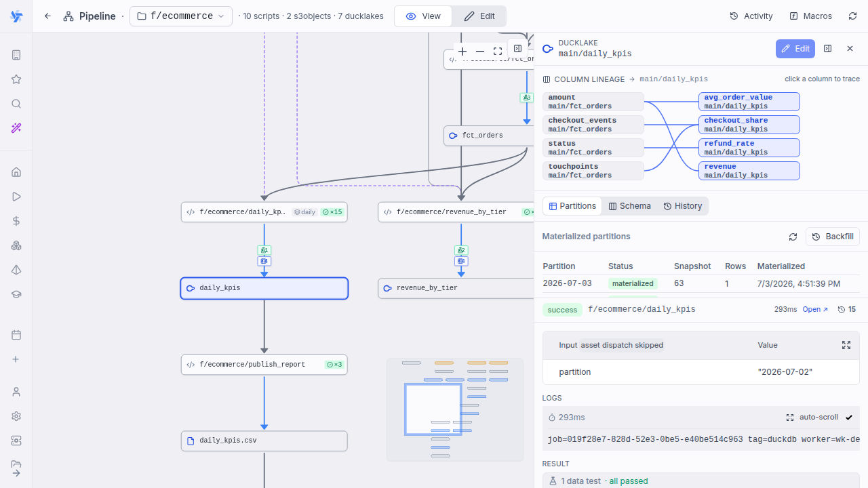The height and width of the screenshot is (488, 868).
Task: Open user profile icon in sidebar
Action: click(x=16, y=392)
